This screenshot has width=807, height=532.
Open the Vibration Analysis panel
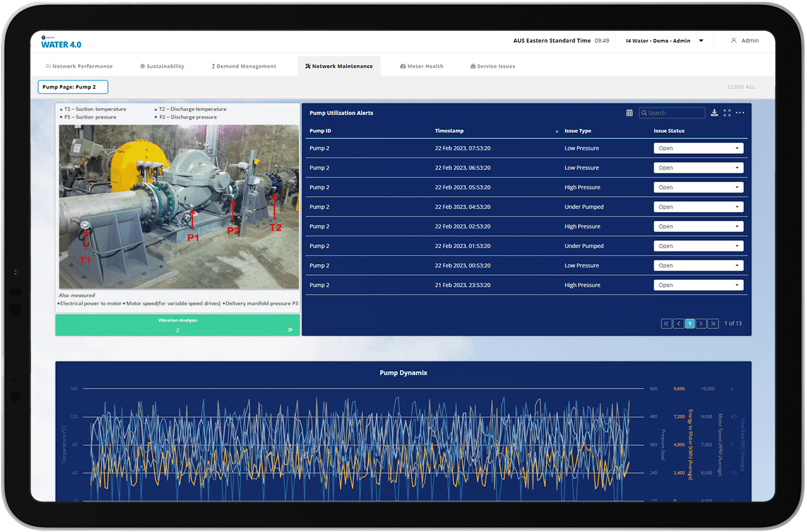point(178,325)
